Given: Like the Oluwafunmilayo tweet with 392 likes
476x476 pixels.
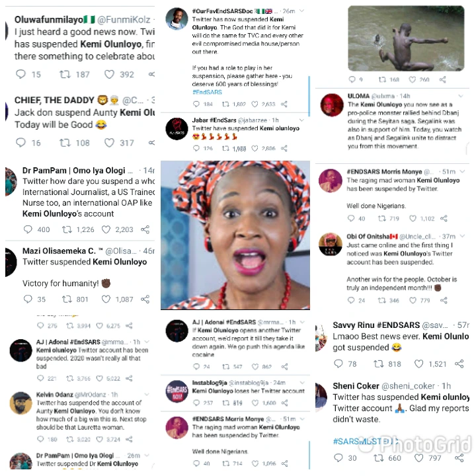Looking at the screenshot, I should click(109, 74).
